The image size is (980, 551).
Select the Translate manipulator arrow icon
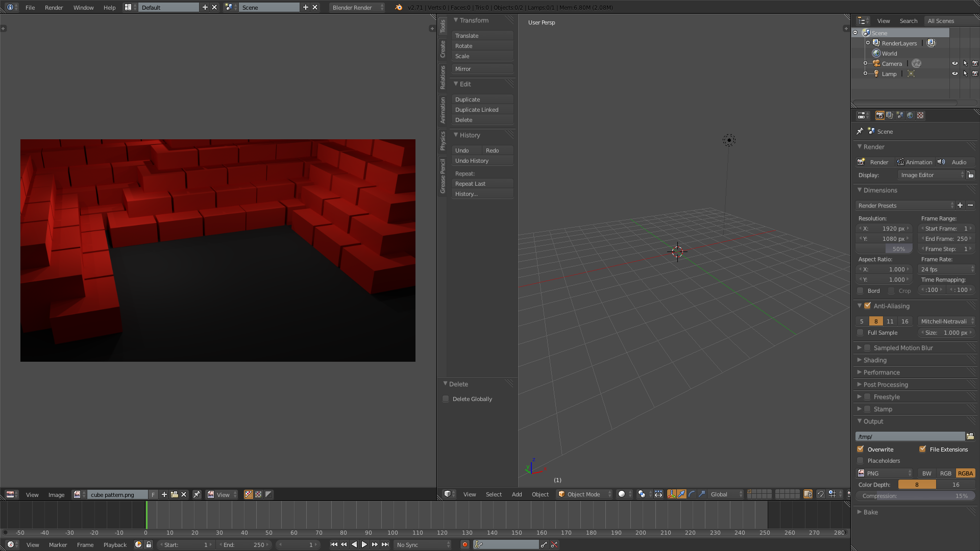(x=682, y=494)
